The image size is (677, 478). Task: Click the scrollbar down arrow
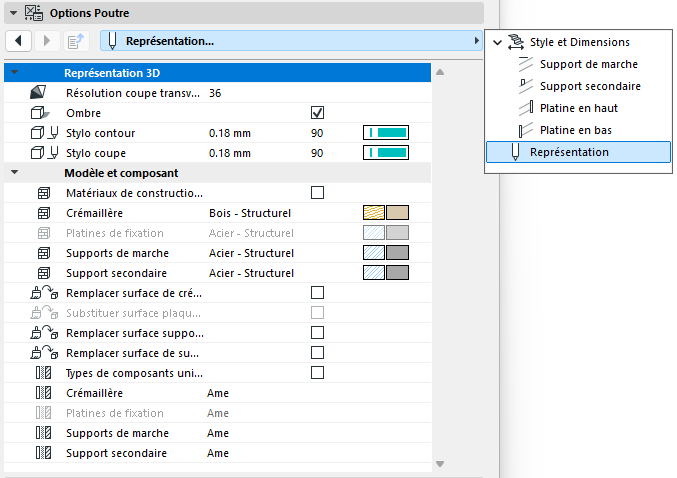(440, 464)
